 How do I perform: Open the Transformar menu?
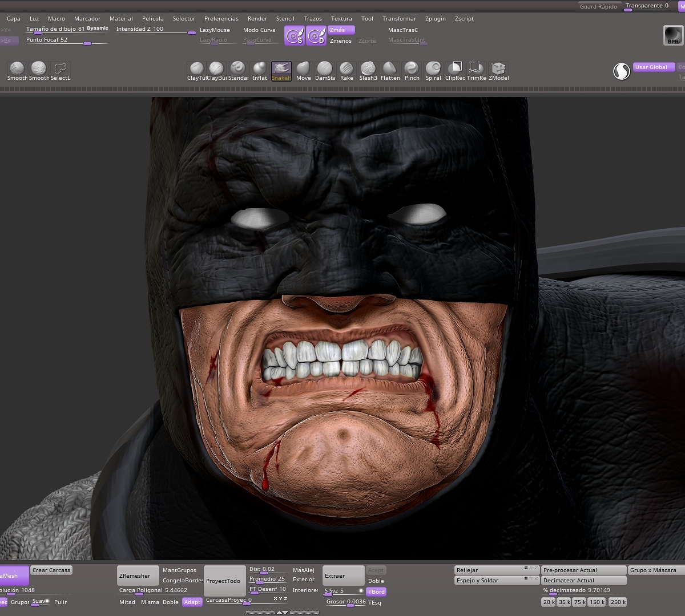click(400, 19)
